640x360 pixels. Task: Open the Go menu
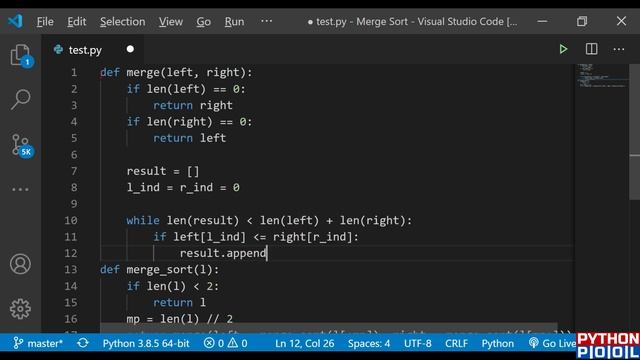click(x=203, y=21)
